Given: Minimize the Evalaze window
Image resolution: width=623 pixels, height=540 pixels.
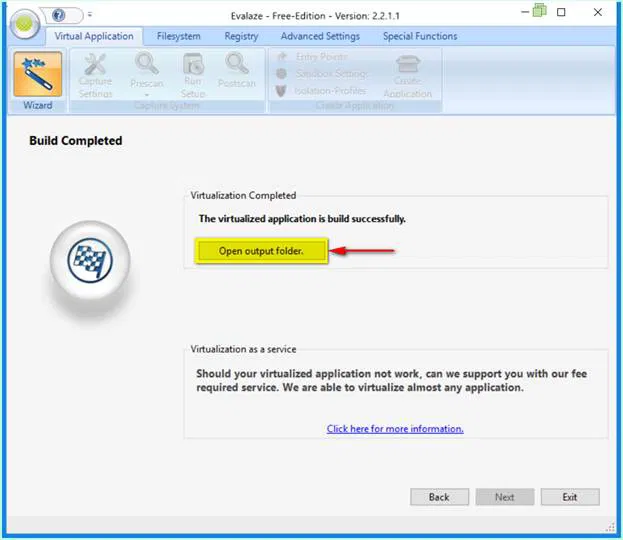Looking at the screenshot, I should (x=525, y=12).
